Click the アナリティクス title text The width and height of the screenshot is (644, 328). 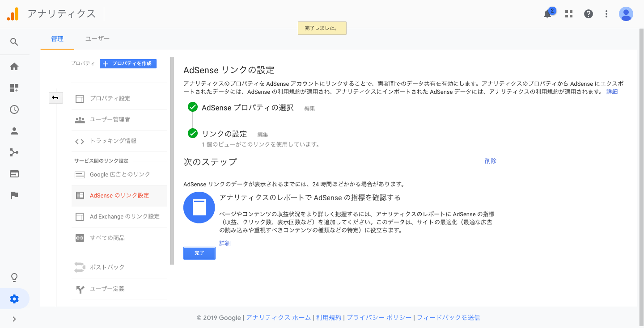(62, 14)
